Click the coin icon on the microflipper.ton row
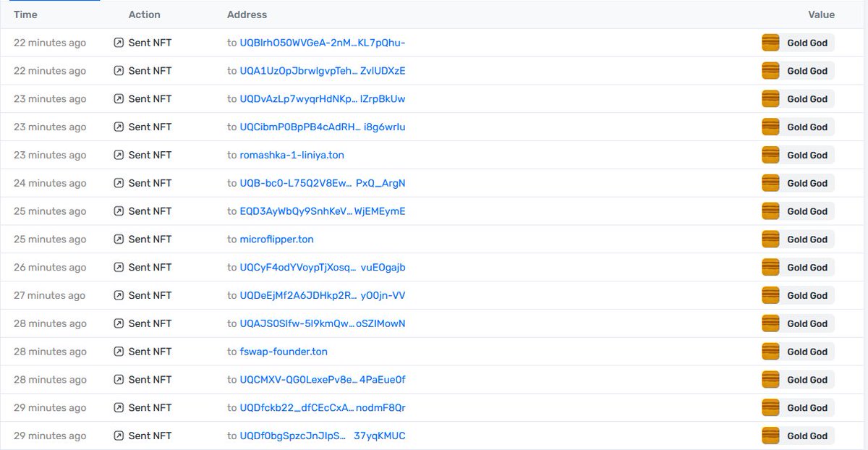This screenshot has height=450, width=868. [770, 239]
